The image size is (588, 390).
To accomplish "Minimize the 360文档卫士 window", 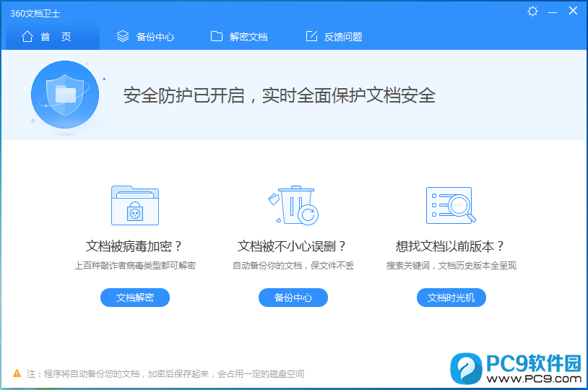I will (x=553, y=12).
